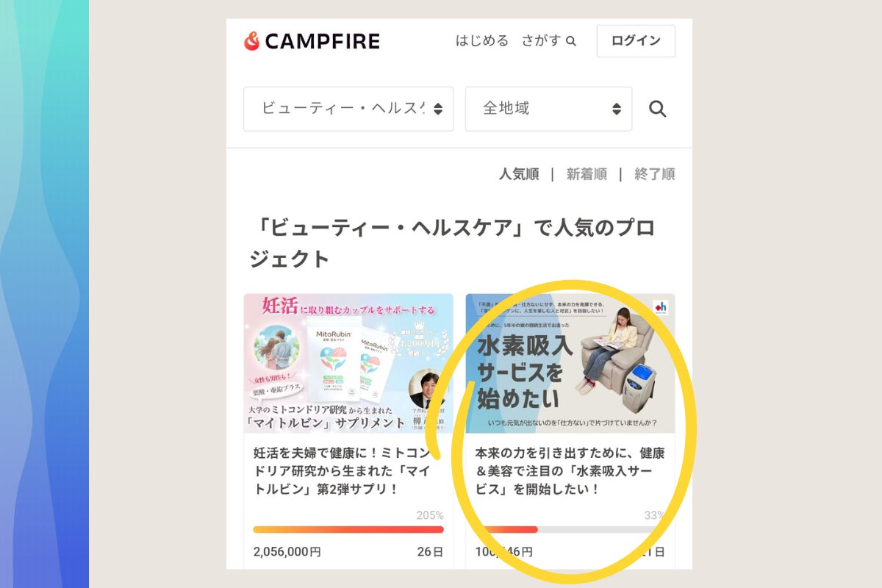
Task: Click the ログイン button
Action: pyautogui.click(x=636, y=41)
